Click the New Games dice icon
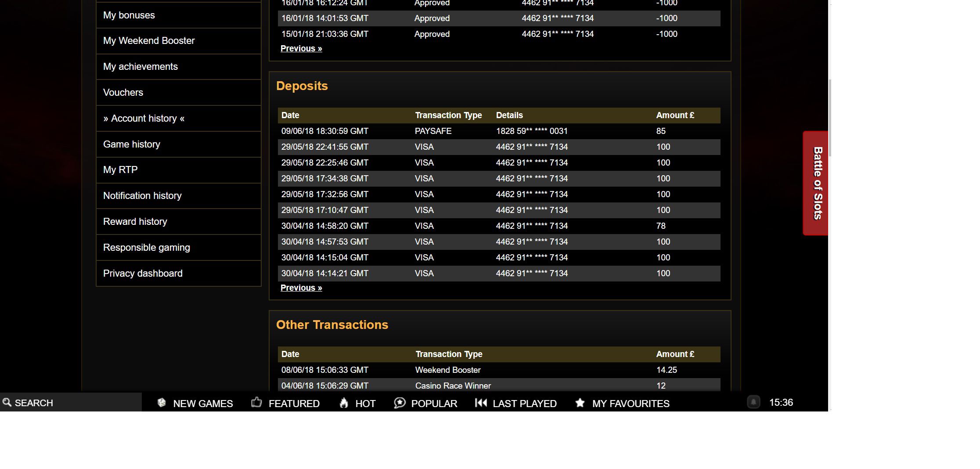 162,403
